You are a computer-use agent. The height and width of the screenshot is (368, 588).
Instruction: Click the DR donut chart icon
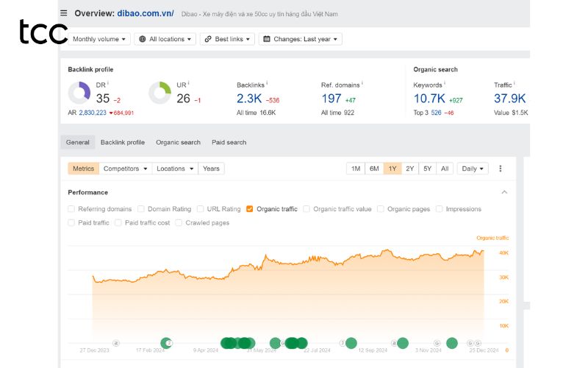(x=79, y=93)
